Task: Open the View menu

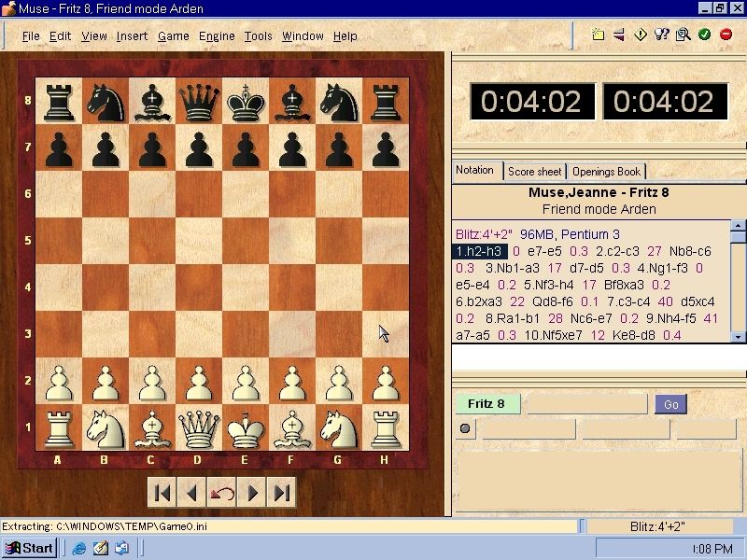Action: pyautogui.click(x=94, y=36)
